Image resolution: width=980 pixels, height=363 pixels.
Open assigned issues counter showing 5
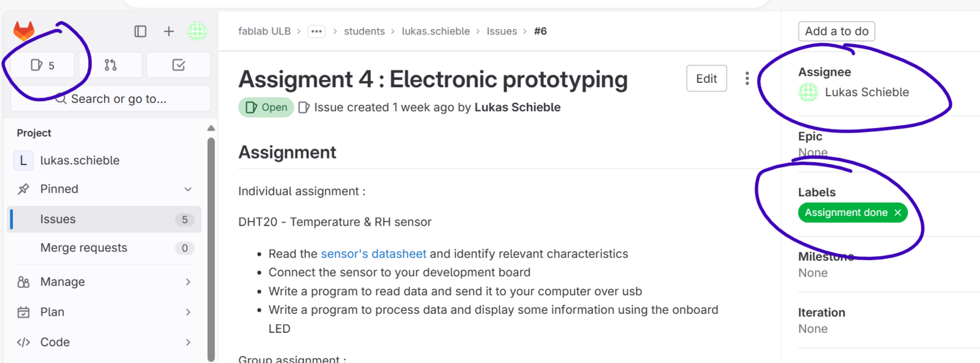point(43,65)
